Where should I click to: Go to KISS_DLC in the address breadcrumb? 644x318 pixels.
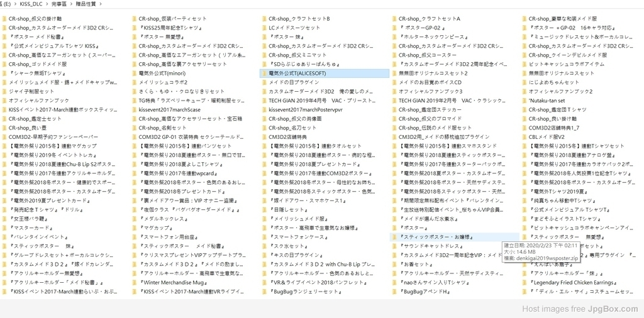coord(30,4)
